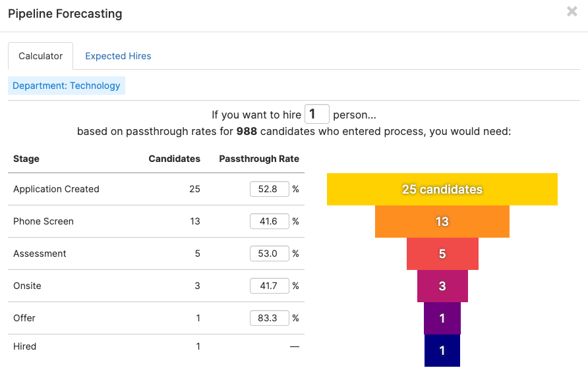Edit Assessment passthrough rate field
588x372 pixels.
click(269, 253)
